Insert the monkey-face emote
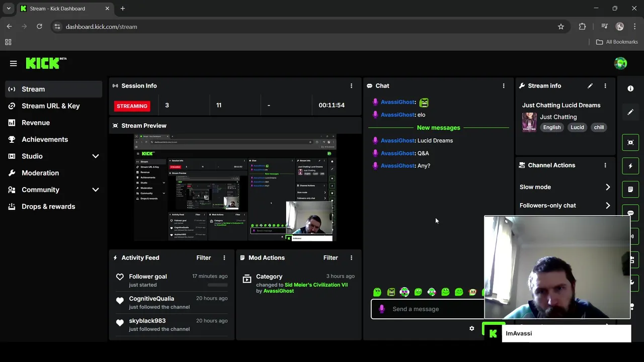Screen dimensions: 644x362 tap(472, 292)
